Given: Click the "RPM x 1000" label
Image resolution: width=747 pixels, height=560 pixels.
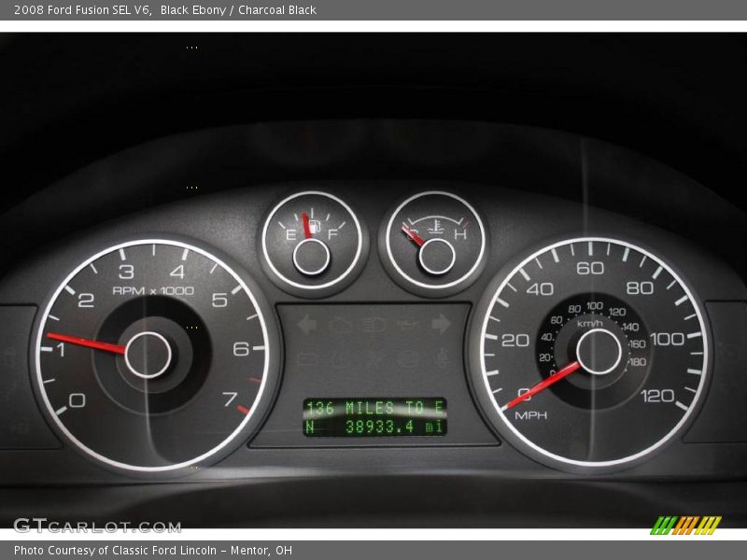Looking at the screenshot, I should [x=153, y=290].
